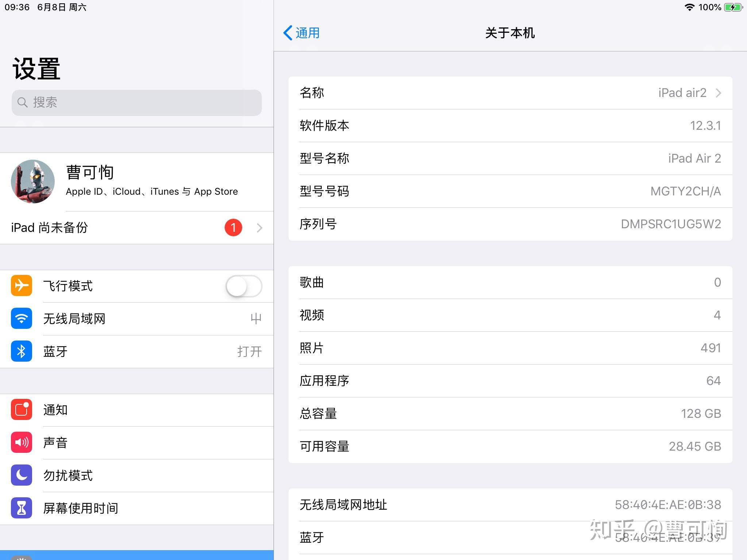Tap the 搜索 search field
The image size is (747, 560).
(x=137, y=102)
